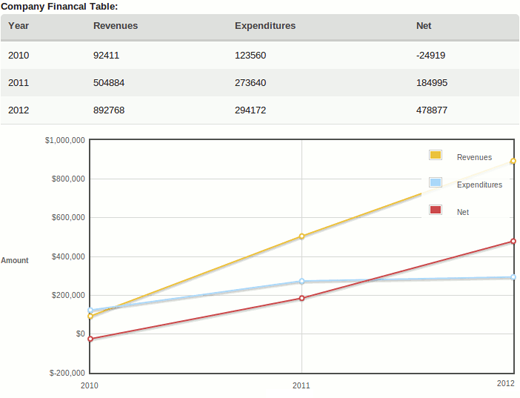Image resolution: width=520 pixels, height=398 pixels.
Task: Click the Amount axis title
Action: (15, 260)
